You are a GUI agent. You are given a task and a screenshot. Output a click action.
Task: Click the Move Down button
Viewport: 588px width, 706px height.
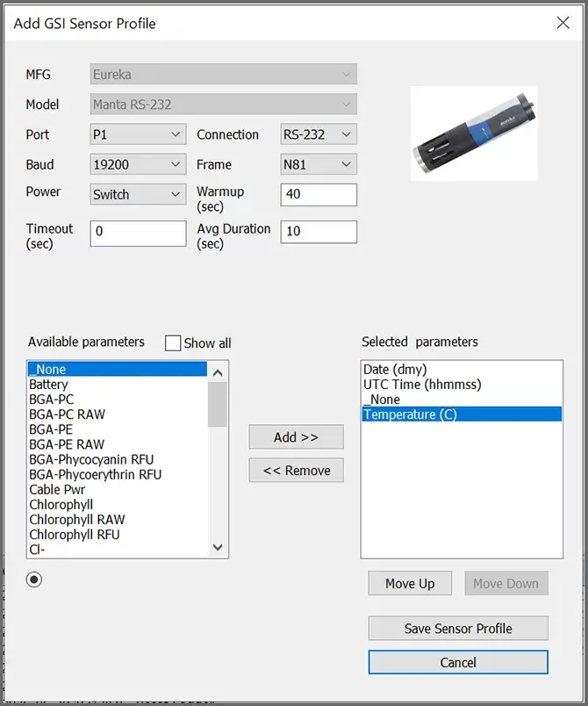pyautogui.click(x=506, y=584)
